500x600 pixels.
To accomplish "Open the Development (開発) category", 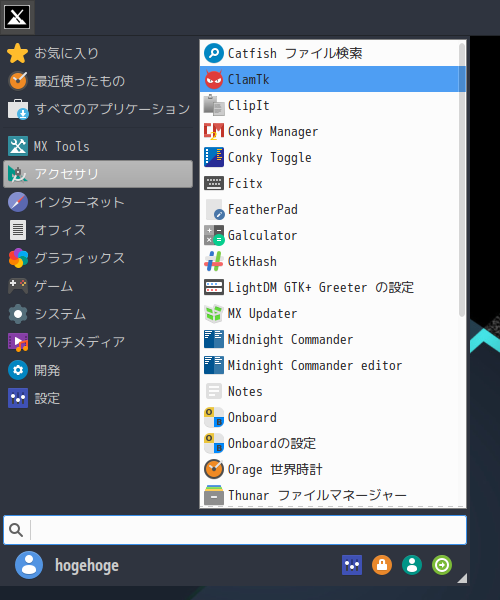I will click(x=98, y=370).
